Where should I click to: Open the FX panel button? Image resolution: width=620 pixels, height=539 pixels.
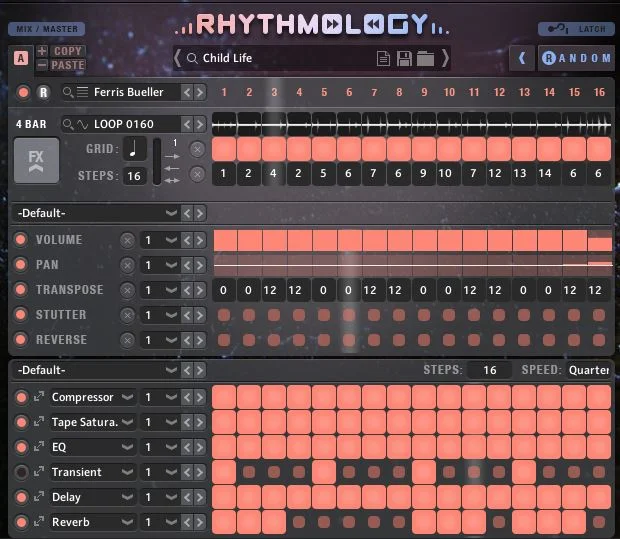pyautogui.click(x=36, y=161)
